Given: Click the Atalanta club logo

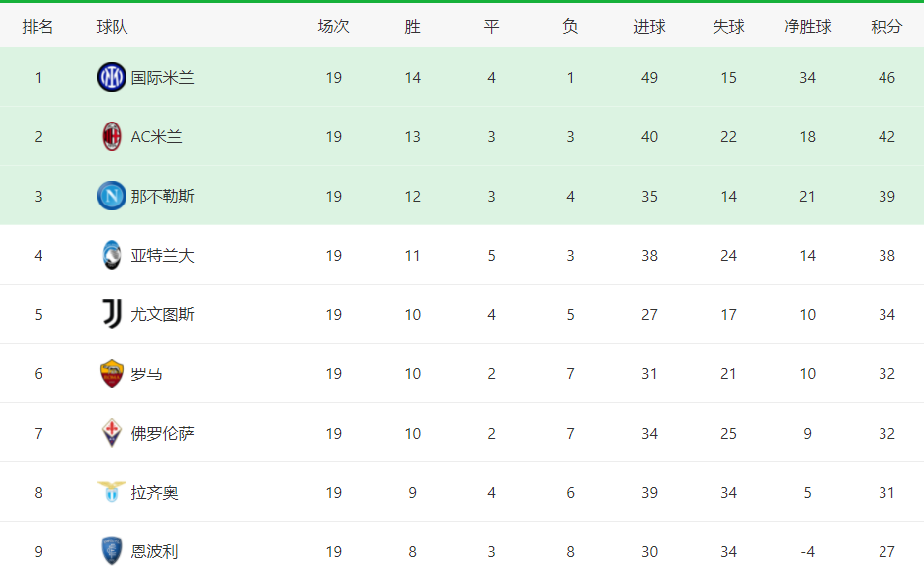Looking at the screenshot, I should pos(112,255).
